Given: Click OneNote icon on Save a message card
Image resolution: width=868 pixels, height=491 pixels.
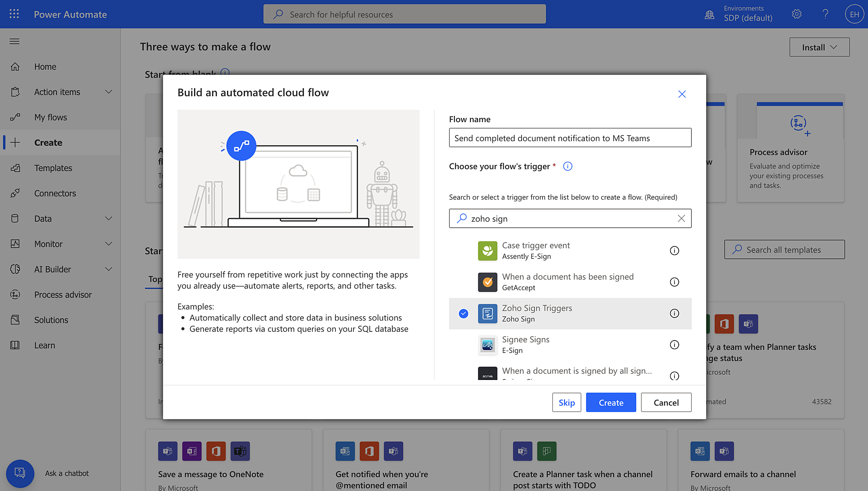Looking at the screenshot, I should click(x=192, y=451).
